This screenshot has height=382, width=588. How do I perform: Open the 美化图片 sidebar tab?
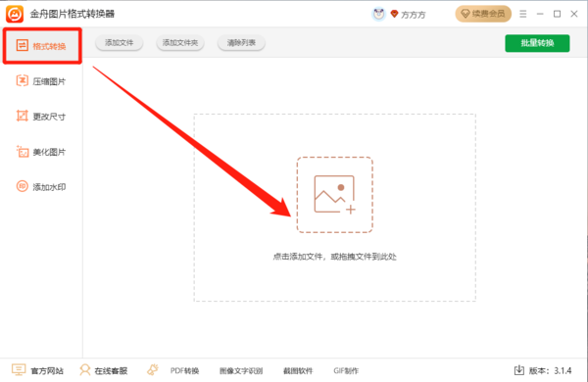tap(41, 152)
